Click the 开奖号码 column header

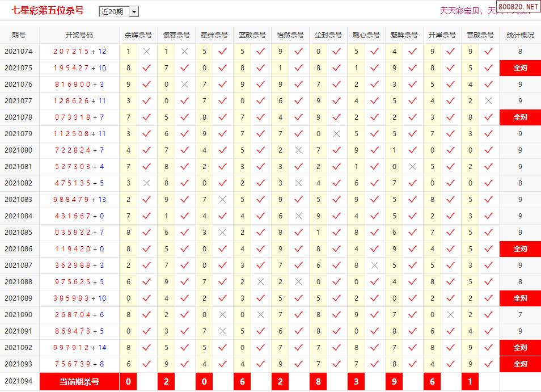coord(79,35)
